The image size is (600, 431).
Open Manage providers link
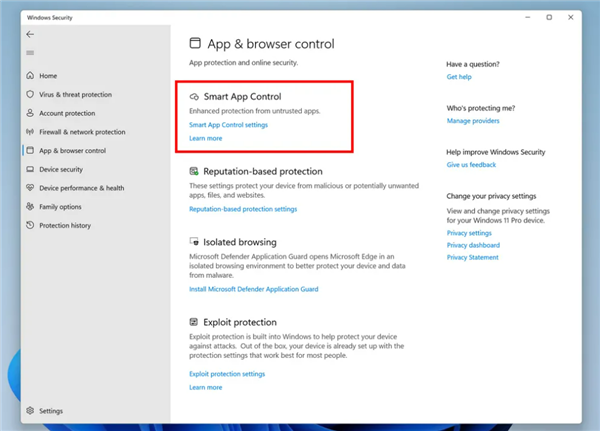(472, 121)
